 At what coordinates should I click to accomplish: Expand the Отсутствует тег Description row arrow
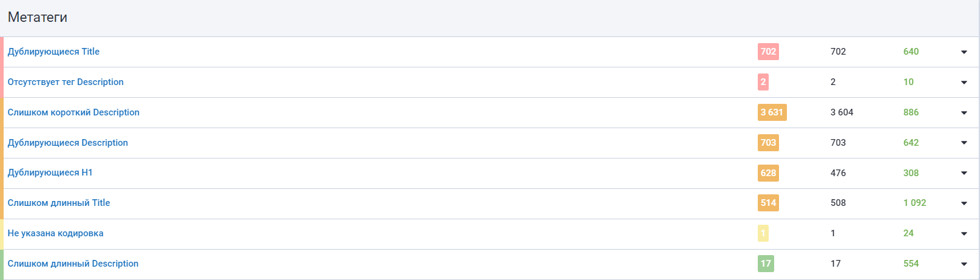pyautogui.click(x=964, y=83)
